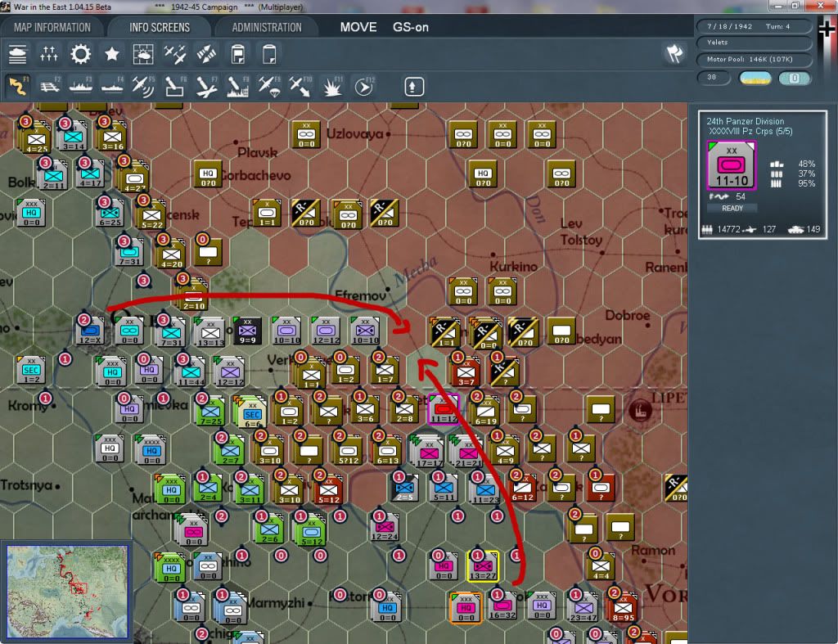The height and width of the screenshot is (644, 838).
Task: Open the order of battle tank list icon
Action: point(18,55)
